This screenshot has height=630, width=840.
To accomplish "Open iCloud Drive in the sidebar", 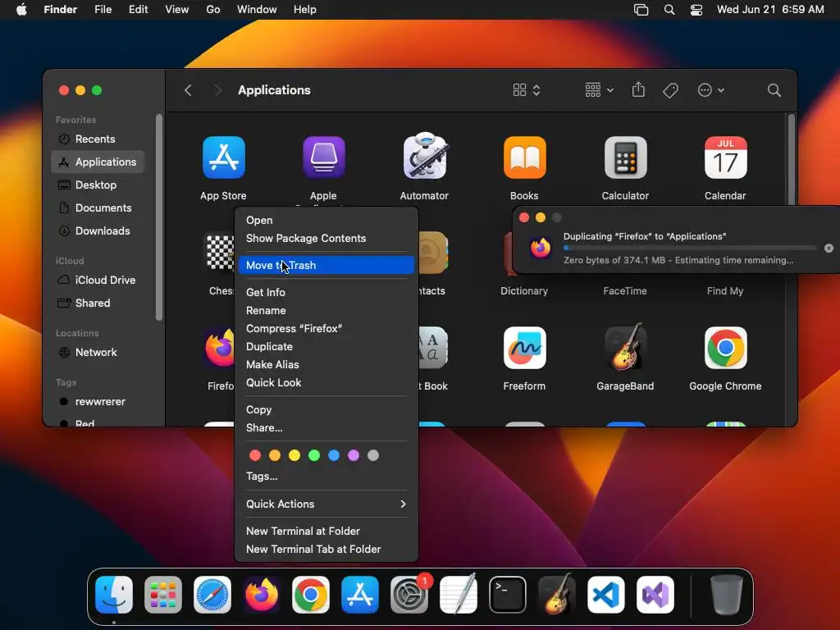I will pos(98,281).
